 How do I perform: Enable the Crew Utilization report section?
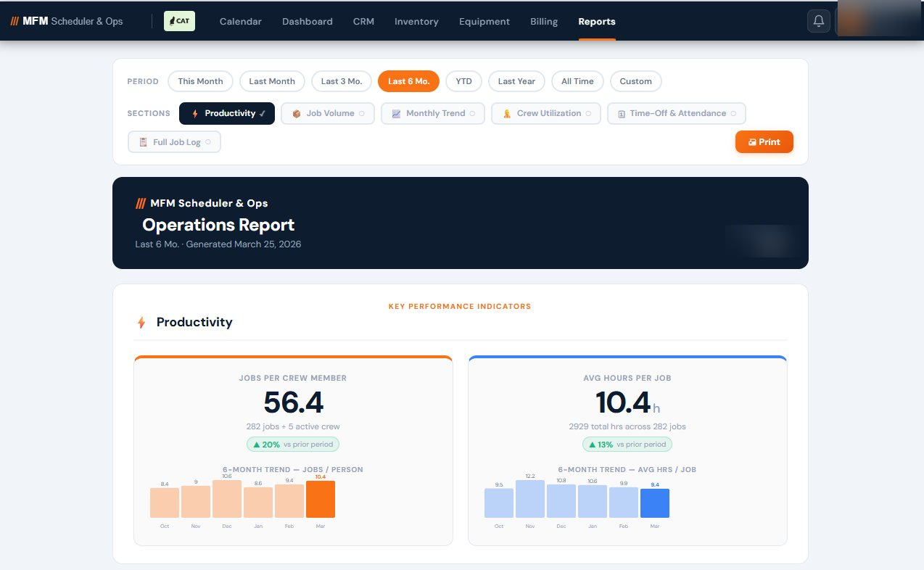click(545, 113)
